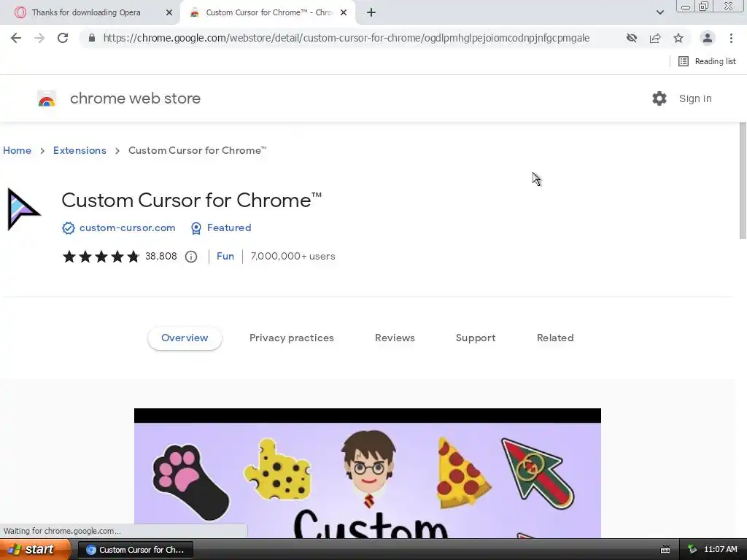
Task: Click the 7,000,000+ users text
Action: coord(293,256)
